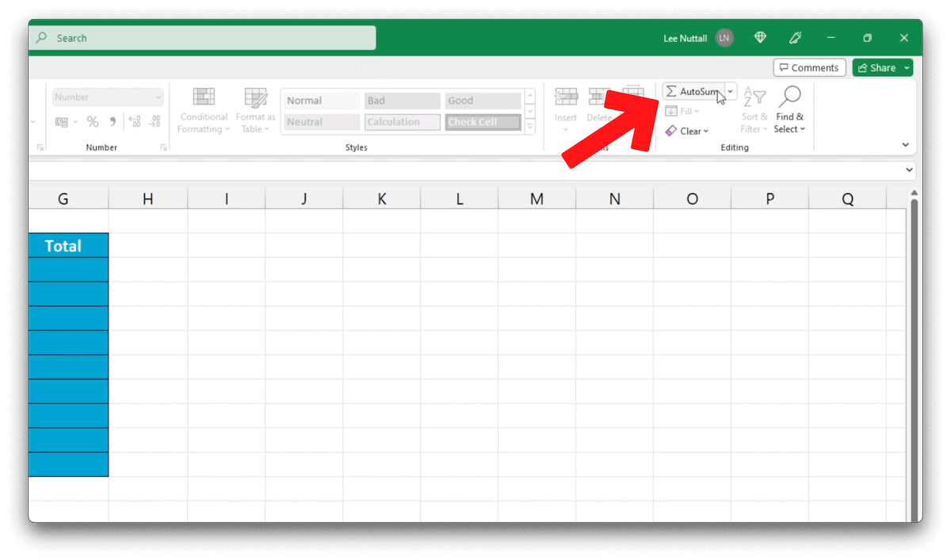The height and width of the screenshot is (560, 951).
Task: Open the Comments panel
Action: click(809, 67)
